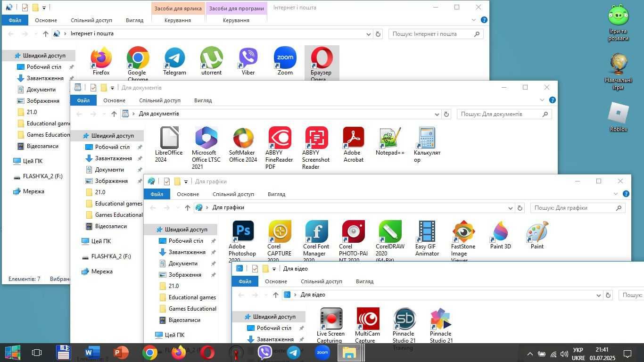
Task: Open Спільний доступ tab in Інтернет і пошта
Action: (x=91, y=20)
